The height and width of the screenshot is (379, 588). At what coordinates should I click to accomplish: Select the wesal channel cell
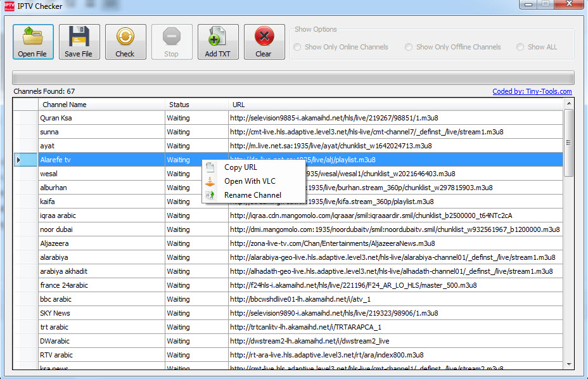(101, 174)
